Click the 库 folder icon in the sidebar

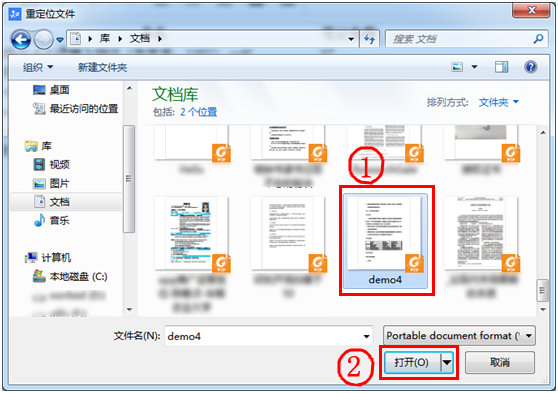(31, 146)
